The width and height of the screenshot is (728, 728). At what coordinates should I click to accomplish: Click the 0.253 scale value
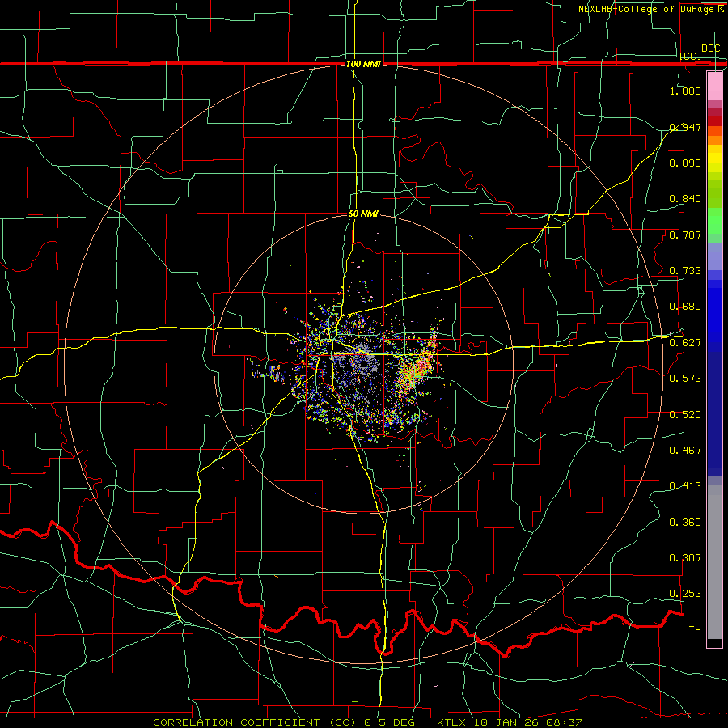click(x=685, y=594)
